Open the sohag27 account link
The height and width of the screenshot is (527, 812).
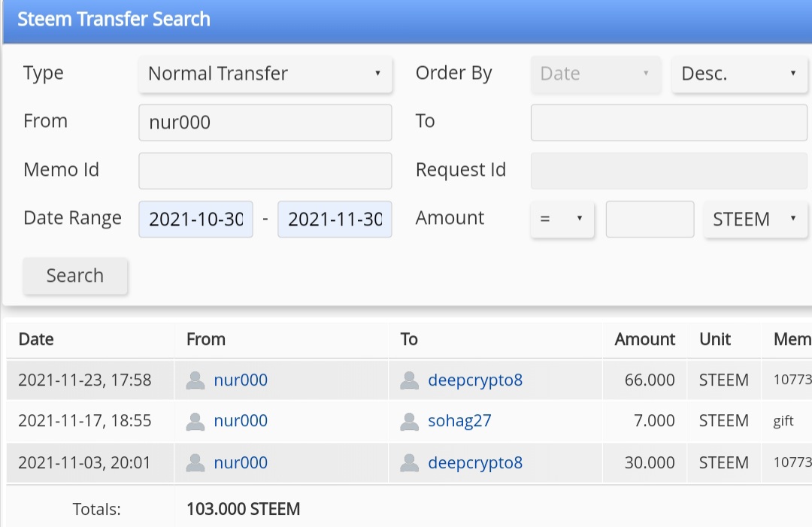tap(459, 421)
